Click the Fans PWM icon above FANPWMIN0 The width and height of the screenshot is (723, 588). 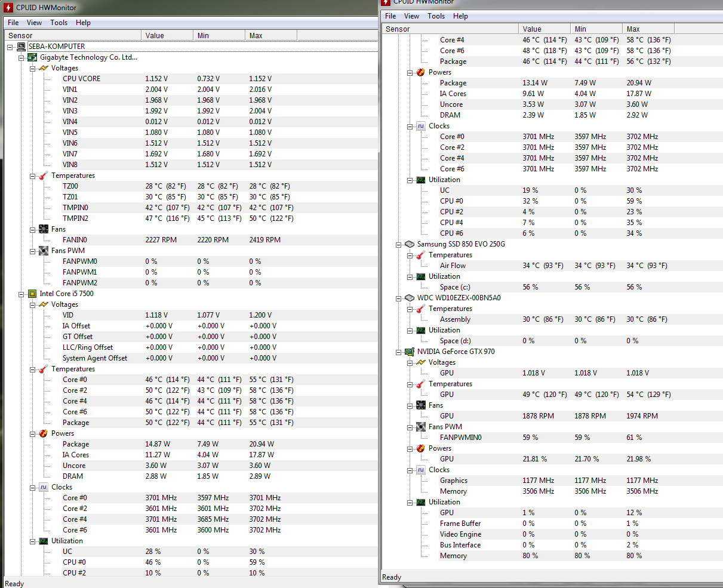[421, 427]
